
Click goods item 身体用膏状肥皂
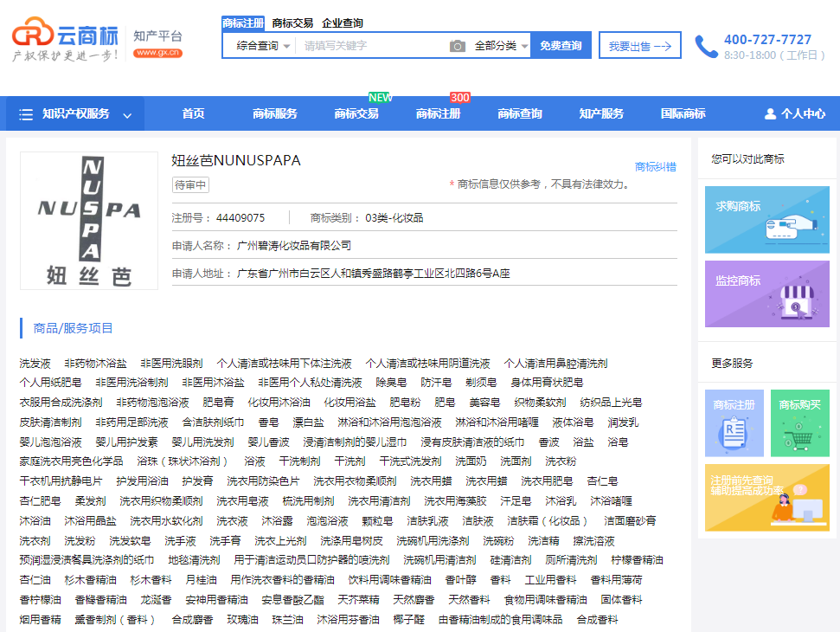coord(547,383)
